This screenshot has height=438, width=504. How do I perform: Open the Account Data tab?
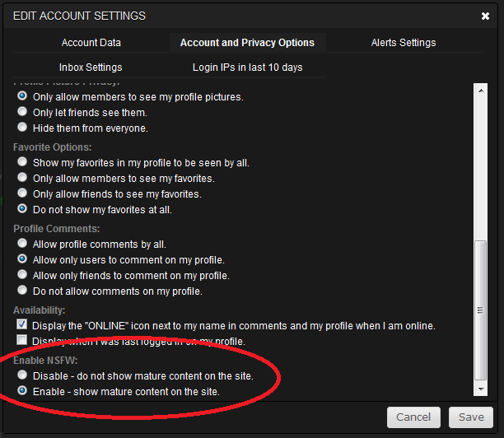pyautogui.click(x=91, y=43)
